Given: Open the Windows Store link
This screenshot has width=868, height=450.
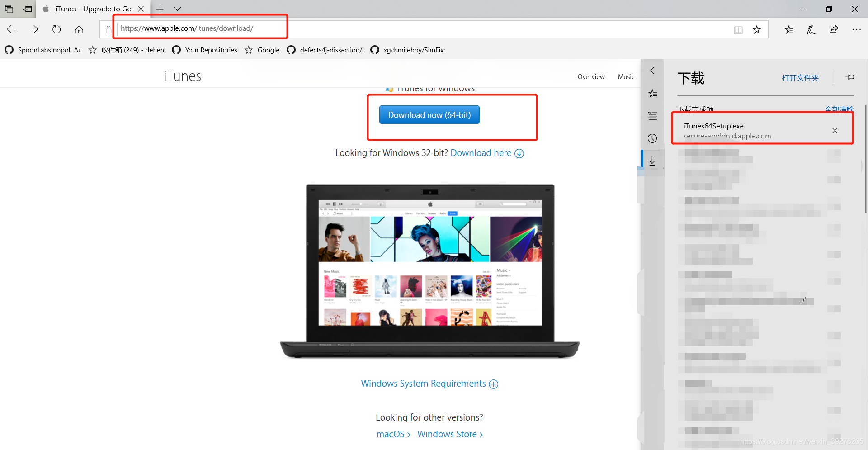Looking at the screenshot, I should (x=450, y=434).
